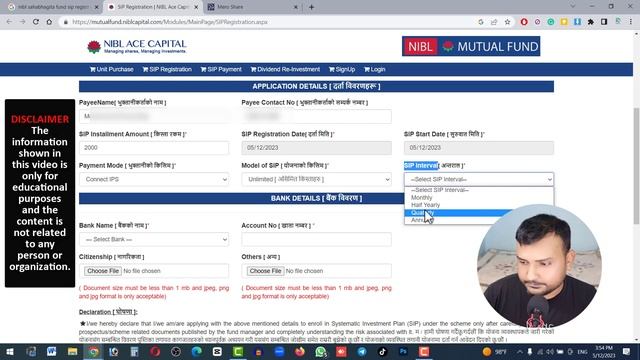Screen dimensions: 640x360
Task: Open WhatsApp from the taskbar
Action: tap(321, 351)
